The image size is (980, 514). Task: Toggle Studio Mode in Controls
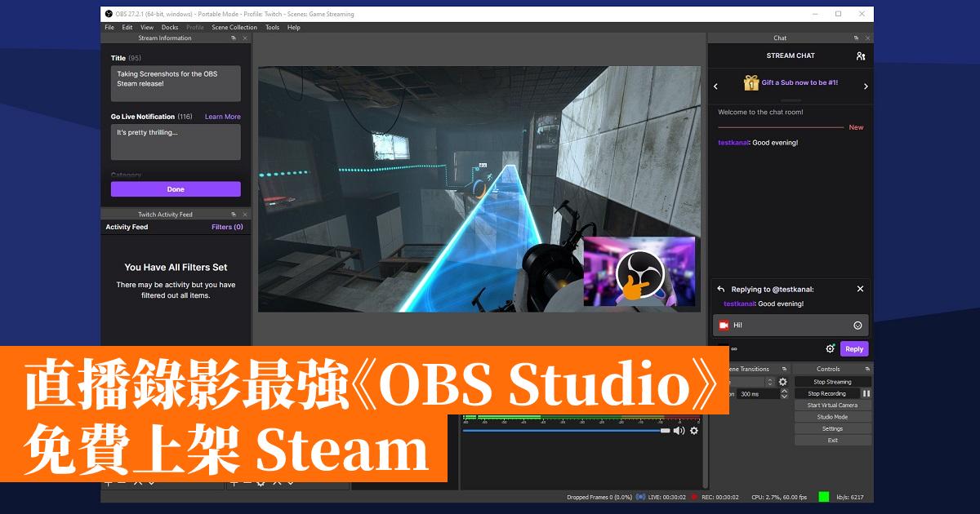click(x=832, y=417)
